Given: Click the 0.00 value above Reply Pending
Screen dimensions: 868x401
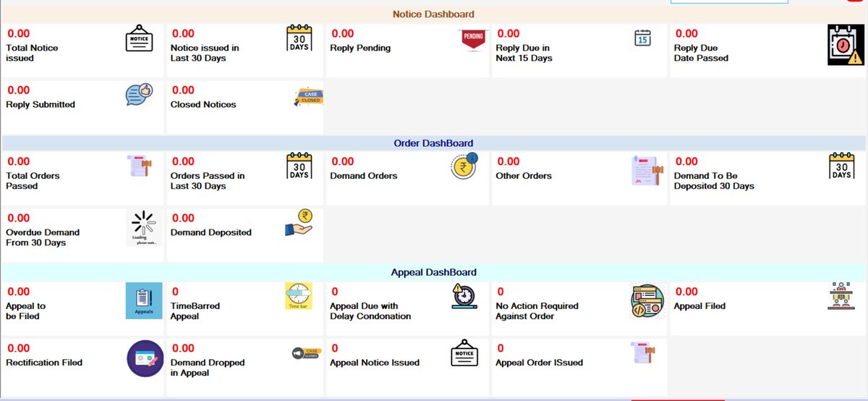Looking at the screenshot, I should (x=342, y=33).
